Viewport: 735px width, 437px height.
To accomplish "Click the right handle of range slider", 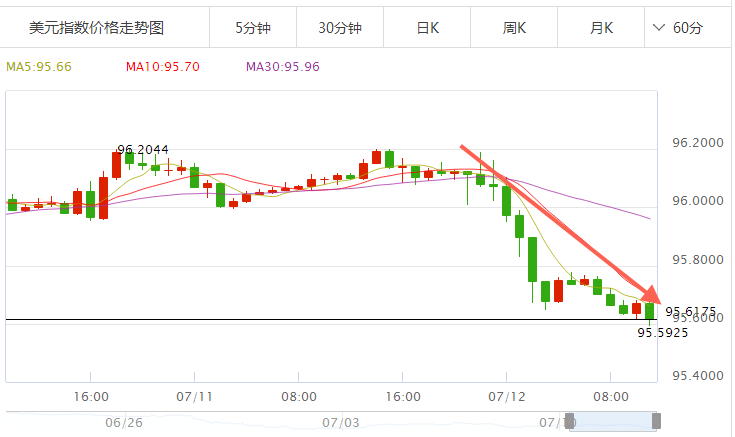I will click(x=656, y=421).
